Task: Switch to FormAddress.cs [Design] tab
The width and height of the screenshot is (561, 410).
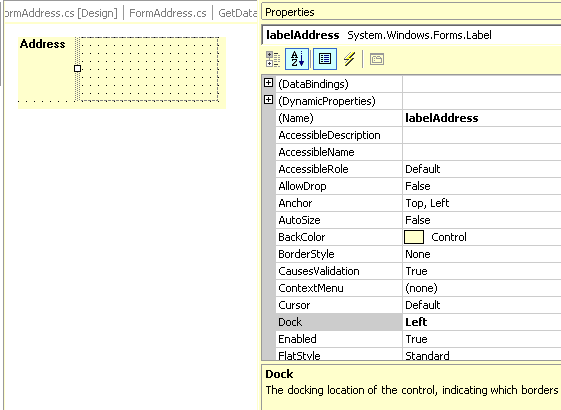Action: coord(60,13)
